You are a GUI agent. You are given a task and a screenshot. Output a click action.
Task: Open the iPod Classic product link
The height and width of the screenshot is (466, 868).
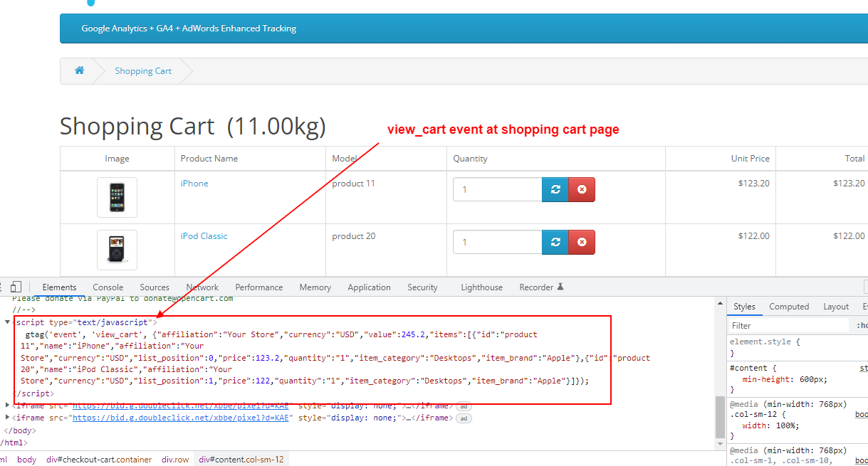(x=204, y=236)
